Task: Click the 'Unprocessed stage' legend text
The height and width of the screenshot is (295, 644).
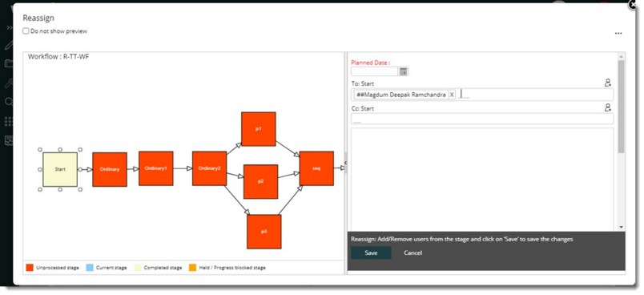Action: [x=58, y=268]
